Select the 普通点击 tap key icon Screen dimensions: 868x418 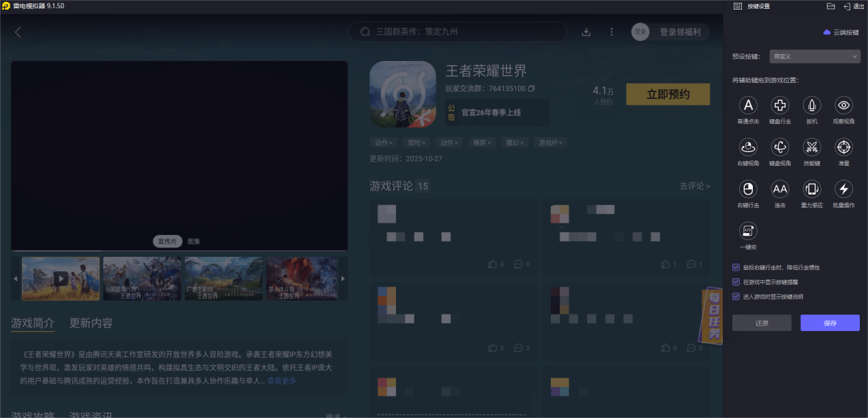747,106
